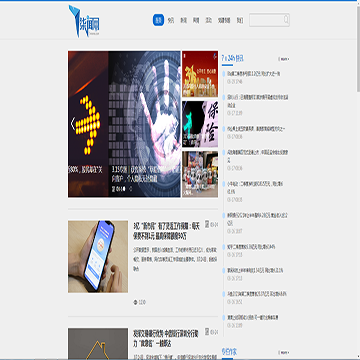Image resolution: width=360 pixels, height=360 pixels.
Task: Click more button beside 7x24h heading
Action: coord(284,59)
